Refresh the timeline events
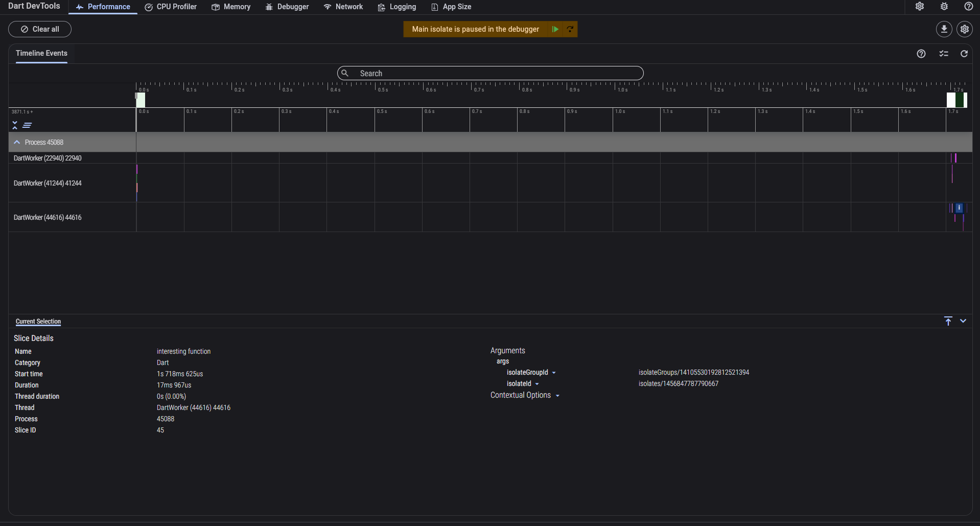The image size is (980, 526). (964, 54)
